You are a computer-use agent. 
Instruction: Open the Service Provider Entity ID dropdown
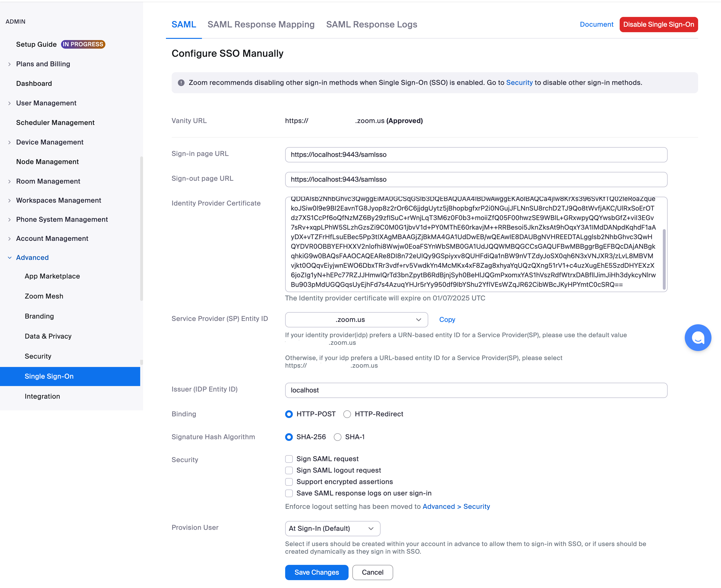click(x=356, y=320)
